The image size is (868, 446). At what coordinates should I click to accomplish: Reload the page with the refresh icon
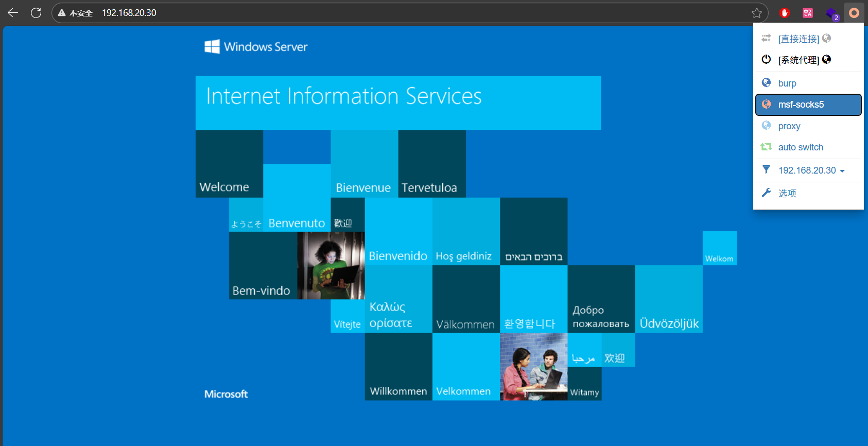pos(36,13)
